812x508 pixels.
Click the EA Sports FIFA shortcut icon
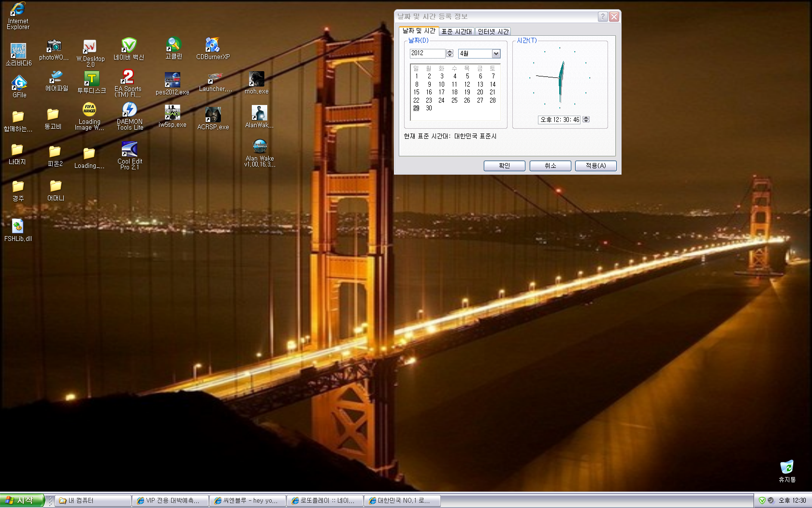[x=128, y=77]
